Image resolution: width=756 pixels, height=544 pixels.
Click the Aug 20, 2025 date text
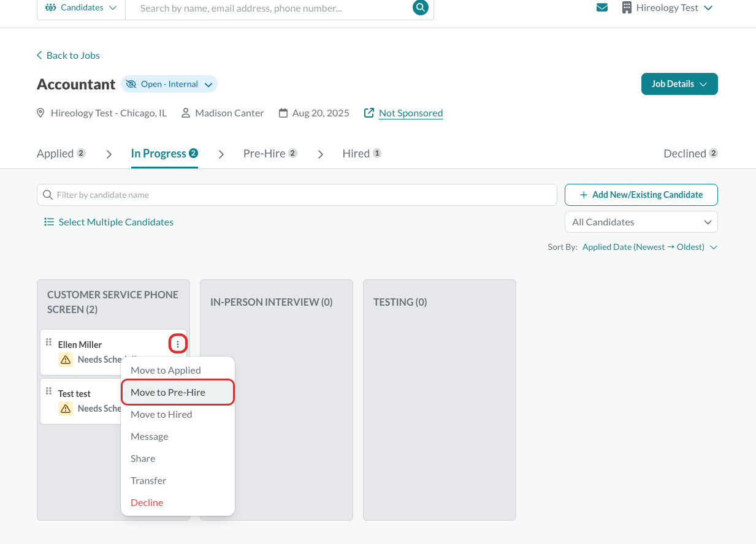pos(321,113)
